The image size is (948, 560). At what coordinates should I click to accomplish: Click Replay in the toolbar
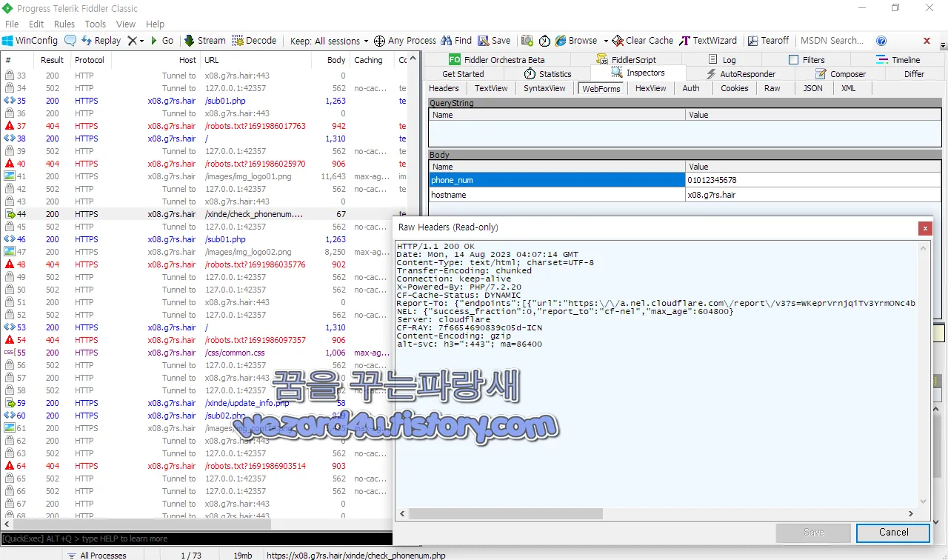(x=101, y=41)
